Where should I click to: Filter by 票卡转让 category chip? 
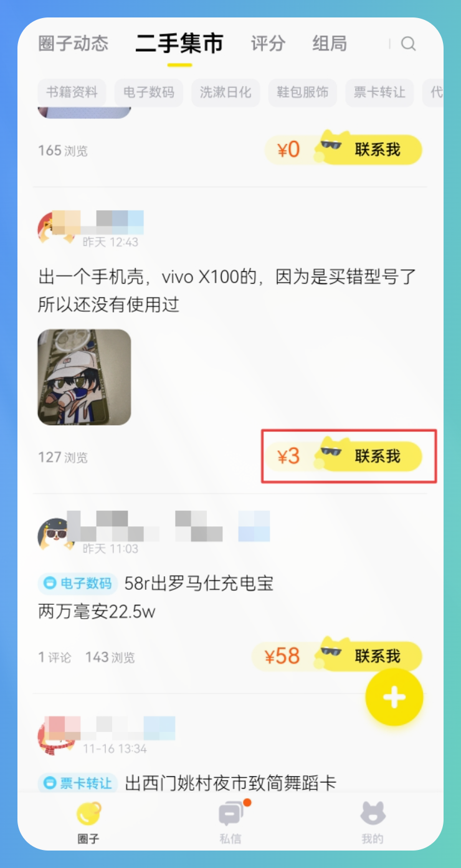379,92
